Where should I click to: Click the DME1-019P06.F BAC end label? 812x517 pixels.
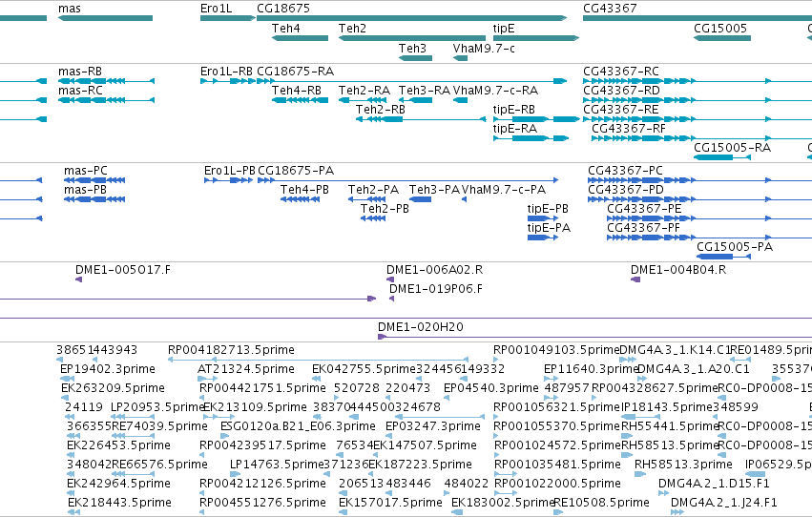click(435, 289)
